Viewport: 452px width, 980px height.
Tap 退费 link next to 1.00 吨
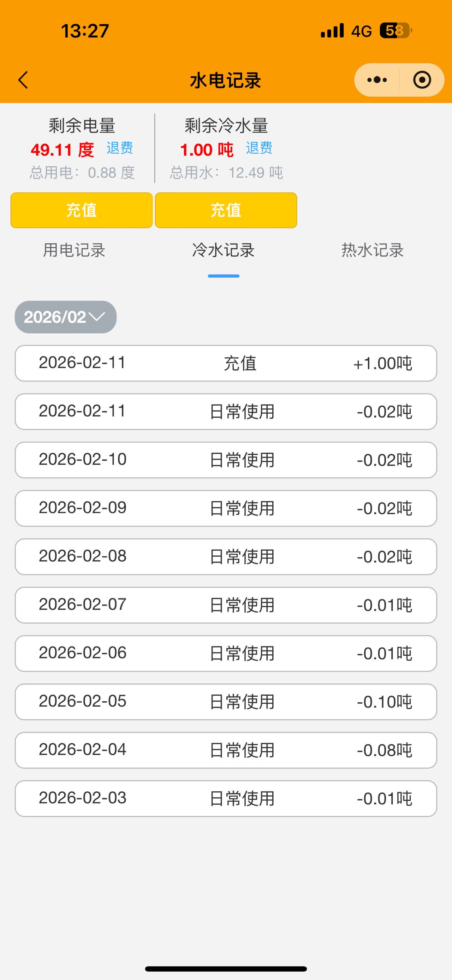[x=259, y=148]
